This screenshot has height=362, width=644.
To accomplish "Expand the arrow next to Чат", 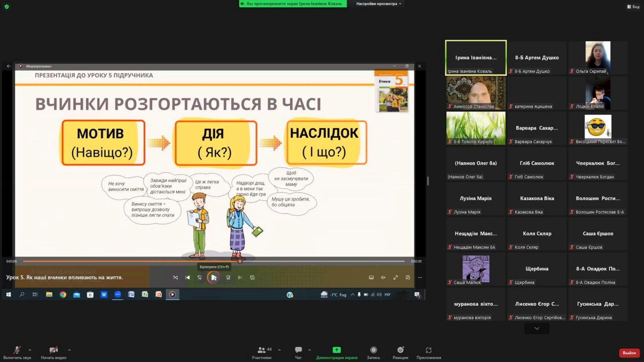I will 310,350.
